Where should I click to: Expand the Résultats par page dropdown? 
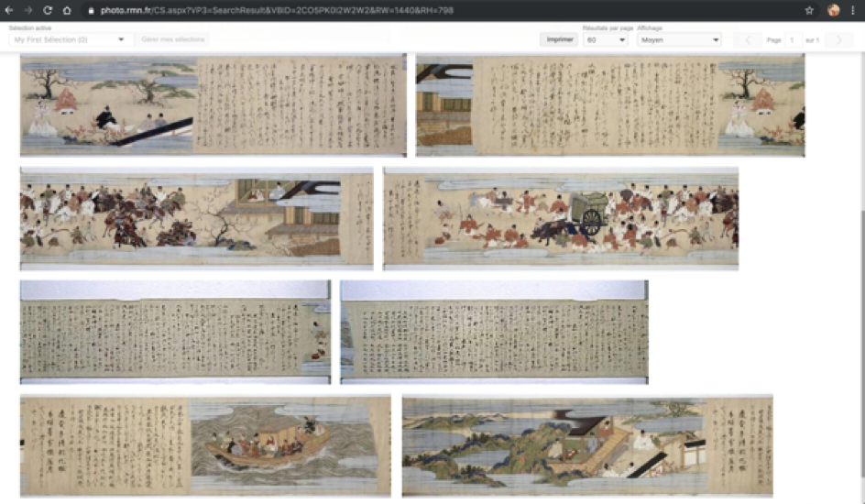point(605,40)
